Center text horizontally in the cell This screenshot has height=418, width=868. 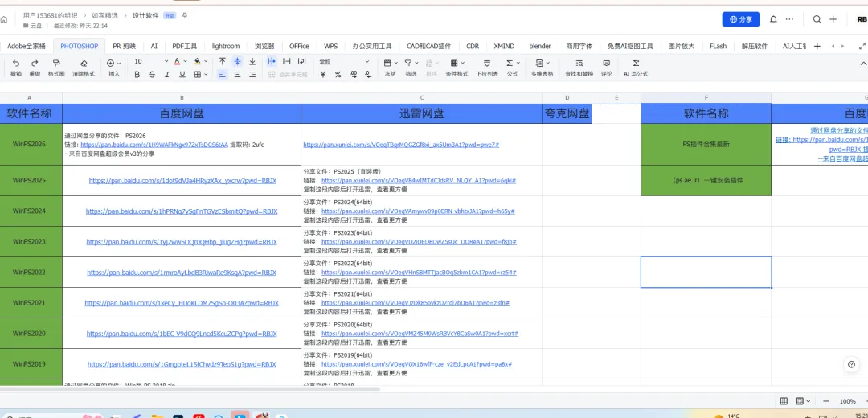pyautogui.click(x=237, y=74)
